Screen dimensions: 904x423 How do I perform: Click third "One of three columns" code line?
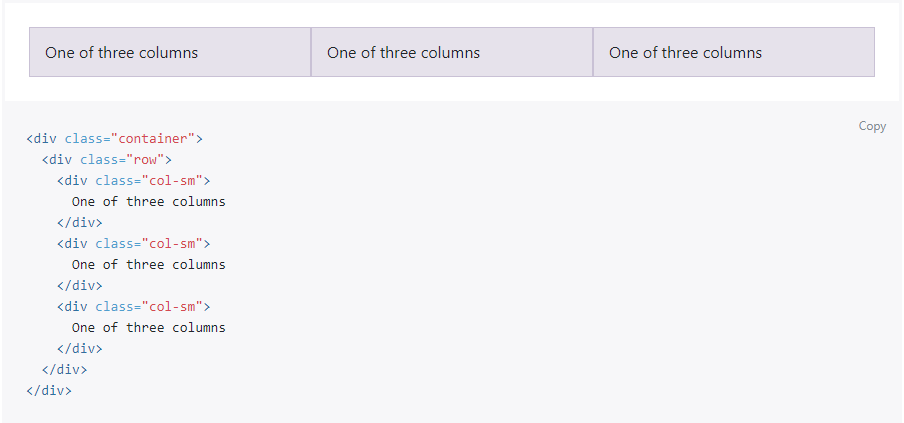[x=148, y=328]
